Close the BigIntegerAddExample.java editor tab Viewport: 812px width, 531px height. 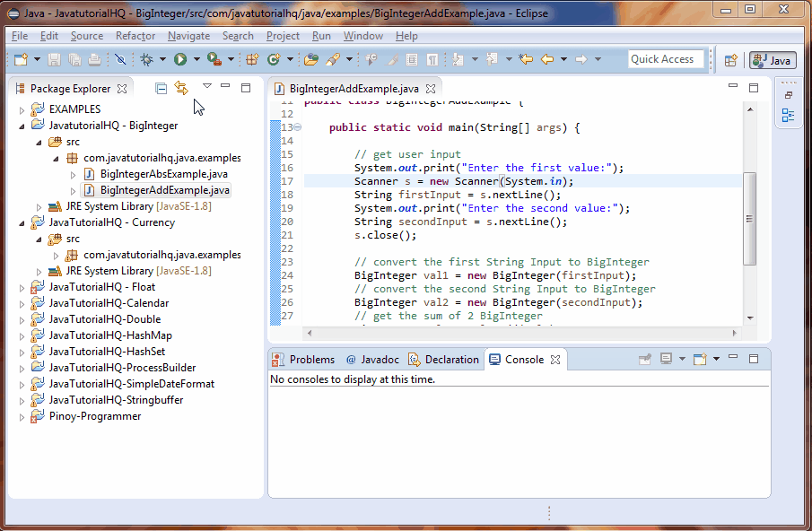(x=431, y=89)
